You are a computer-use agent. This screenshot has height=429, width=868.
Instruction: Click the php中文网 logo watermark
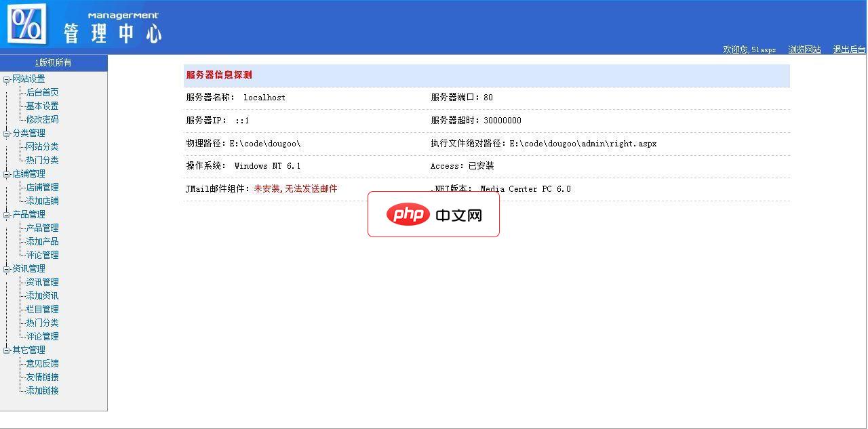[433, 214]
